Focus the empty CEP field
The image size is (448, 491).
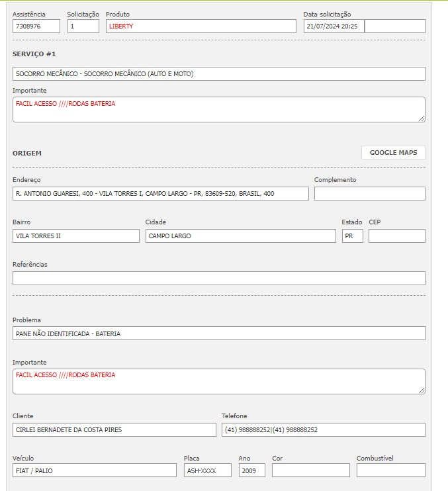coord(396,236)
